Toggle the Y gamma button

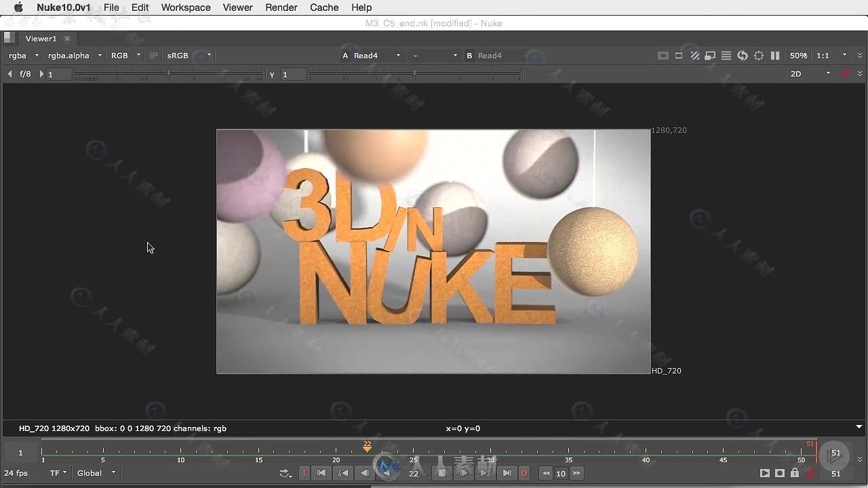tap(272, 75)
